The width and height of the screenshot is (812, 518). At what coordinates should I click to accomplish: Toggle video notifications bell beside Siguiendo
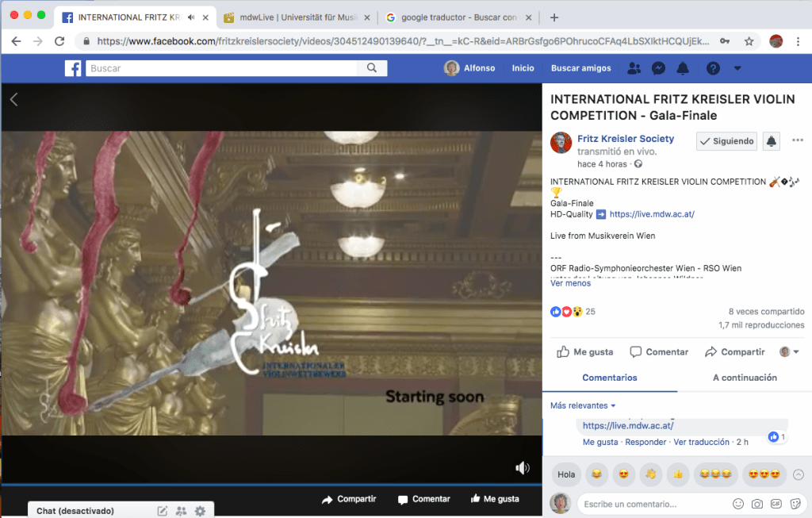click(x=771, y=141)
